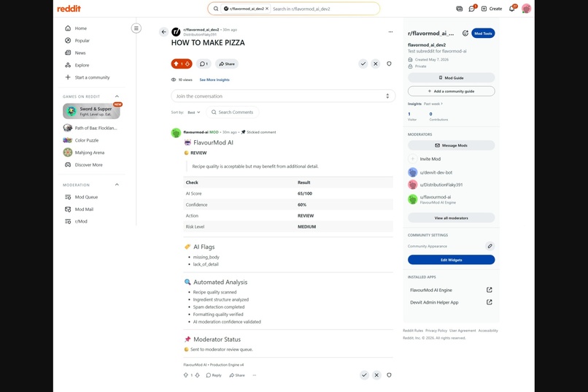This screenshot has height=392, width=588.
Task: Open the Mod Guide
Action: point(451,77)
